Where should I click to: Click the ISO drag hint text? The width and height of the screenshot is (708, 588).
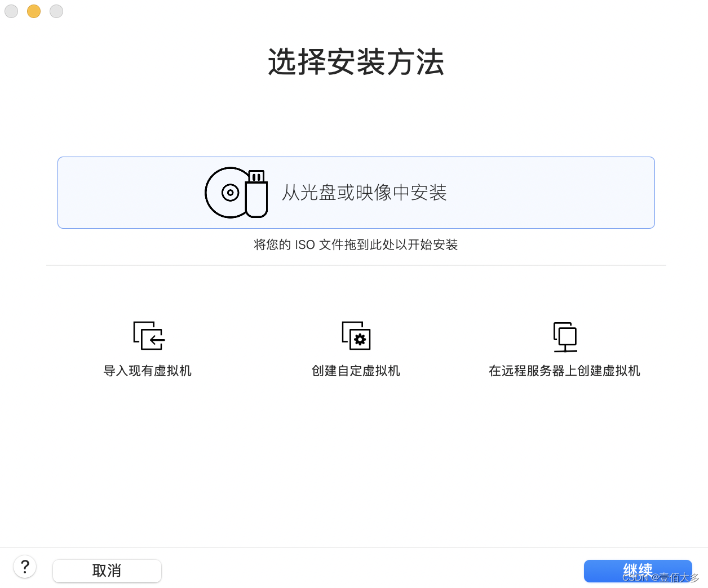pos(356,244)
